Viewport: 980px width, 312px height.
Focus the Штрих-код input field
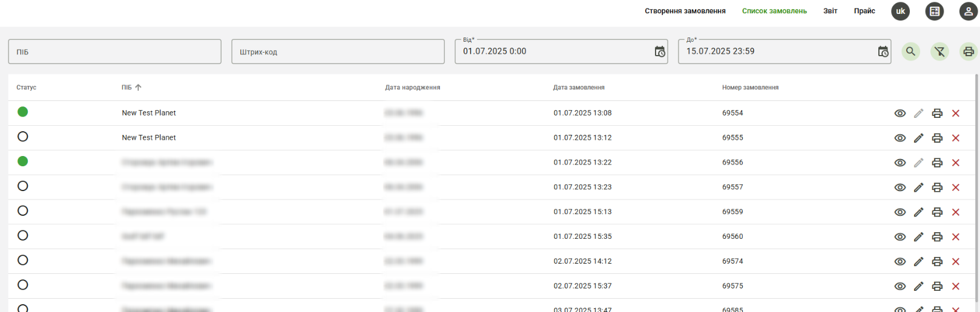click(338, 51)
